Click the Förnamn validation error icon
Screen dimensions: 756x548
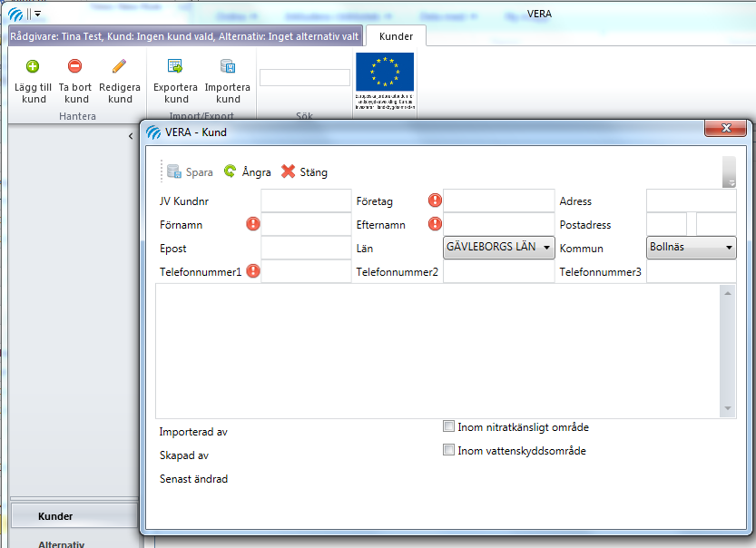(x=253, y=223)
